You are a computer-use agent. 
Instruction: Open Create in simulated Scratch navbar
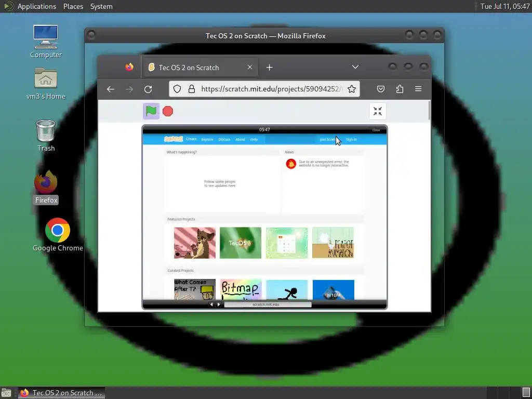tap(191, 139)
